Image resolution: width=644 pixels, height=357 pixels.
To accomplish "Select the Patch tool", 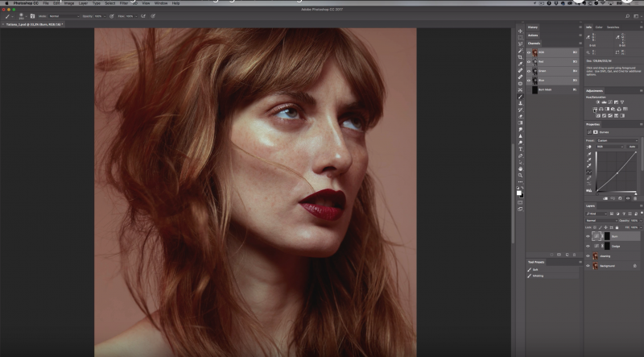I will point(520,83).
